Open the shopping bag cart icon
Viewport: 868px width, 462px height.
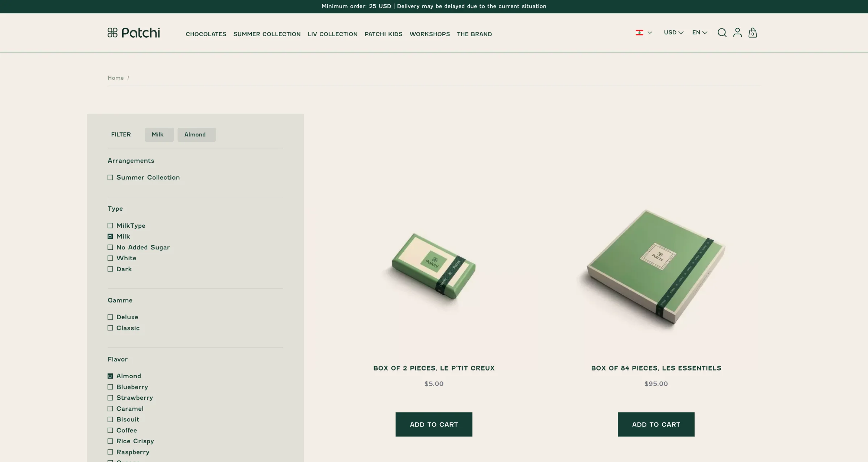pos(753,33)
